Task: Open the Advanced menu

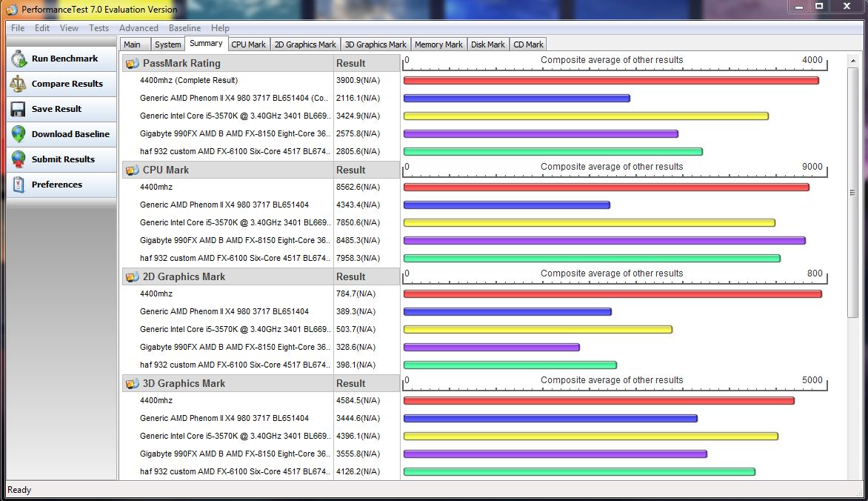Action: point(138,27)
